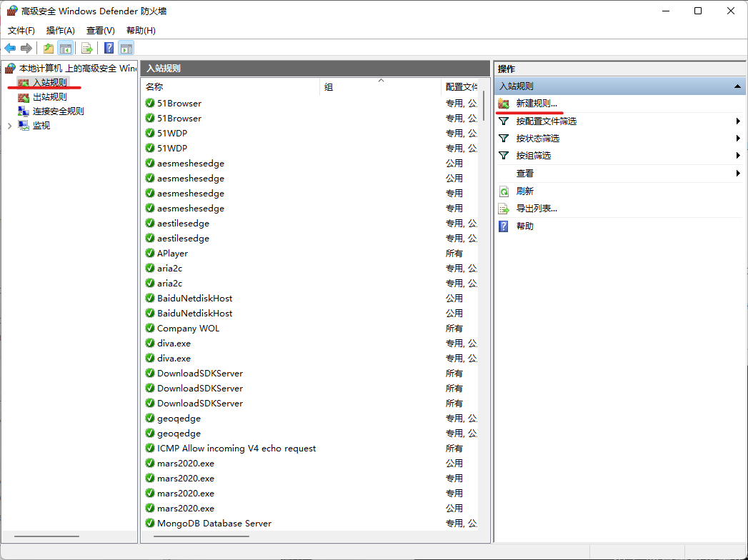
Task: Select 连接安全规则 in the tree
Action: tap(58, 111)
